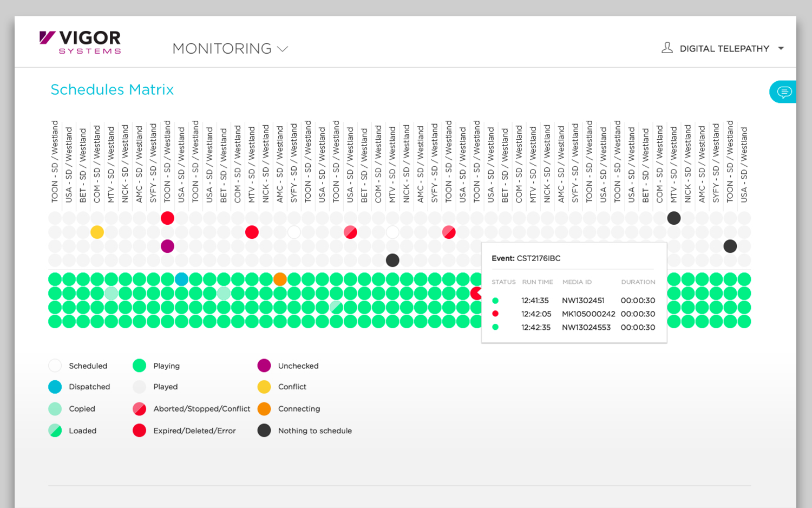Click the user profile icon
Image resolution: width=812 pixels, height=508 pixels.
[x=667, y=48]
